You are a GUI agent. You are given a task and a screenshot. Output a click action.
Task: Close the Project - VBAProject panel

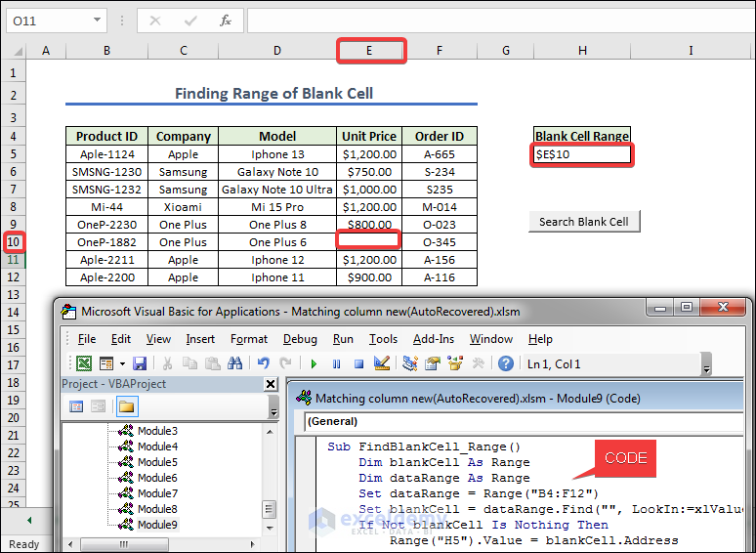pyautogui.click(x=271, y=385)
